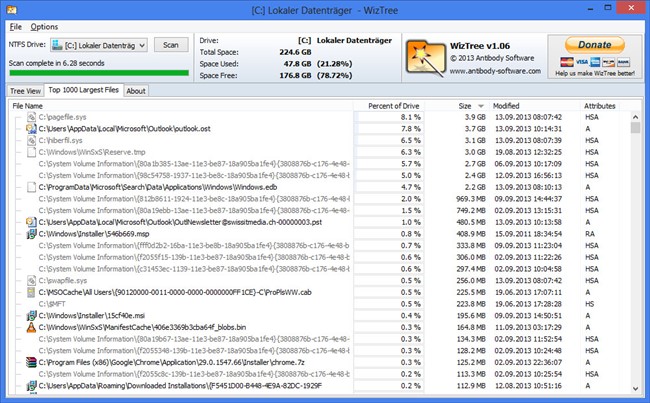
Task: Click the 408.9 MB size value
Action: click(x=471, y=234)
